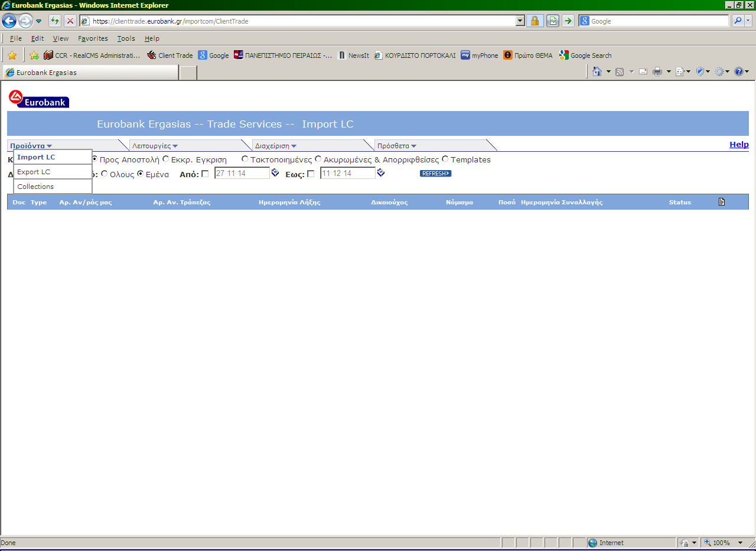Select the Προς Αποστολή radio button
756x551 pixels.
pos(94,159)
